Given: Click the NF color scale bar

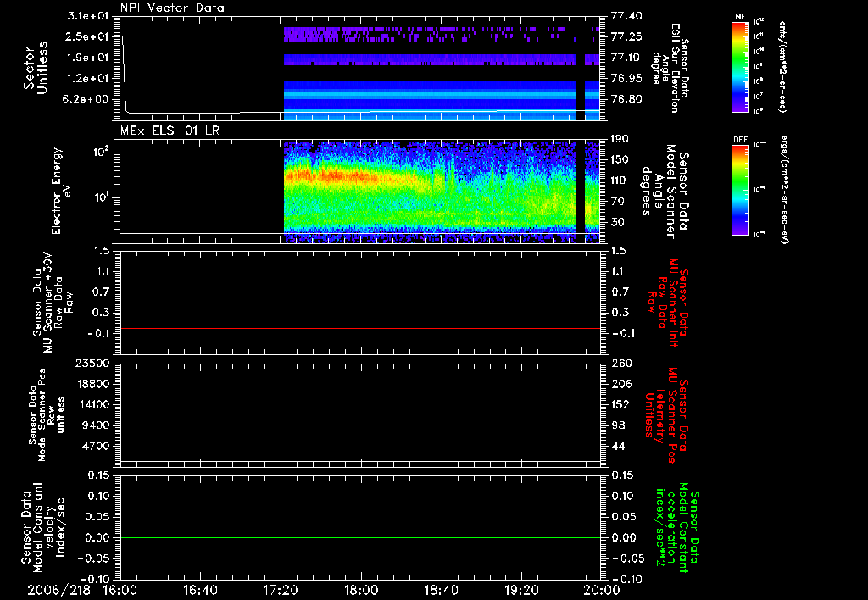Looking at the screenshot, I should point(741,67).
